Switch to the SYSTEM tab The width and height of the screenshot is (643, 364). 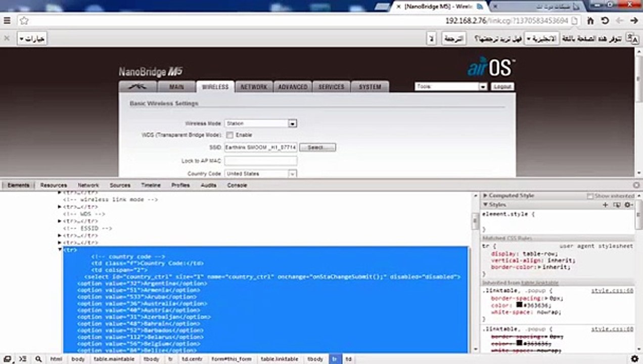point(370,87)
